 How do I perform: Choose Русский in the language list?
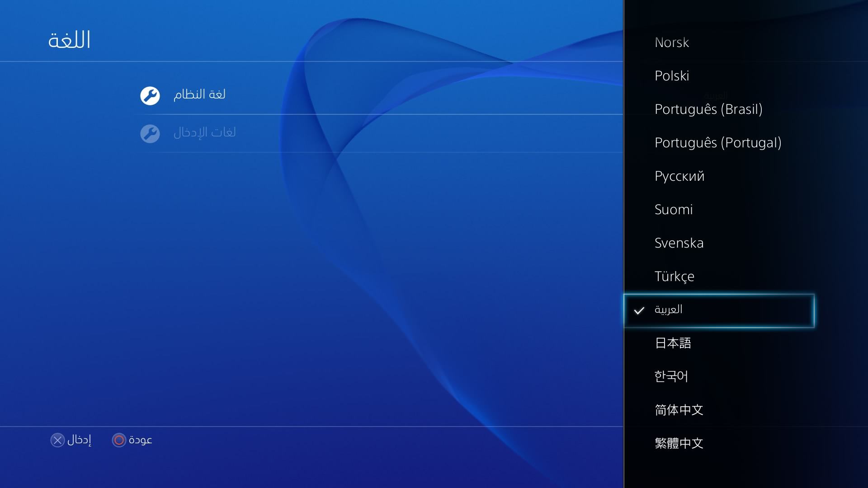[679, 176]
